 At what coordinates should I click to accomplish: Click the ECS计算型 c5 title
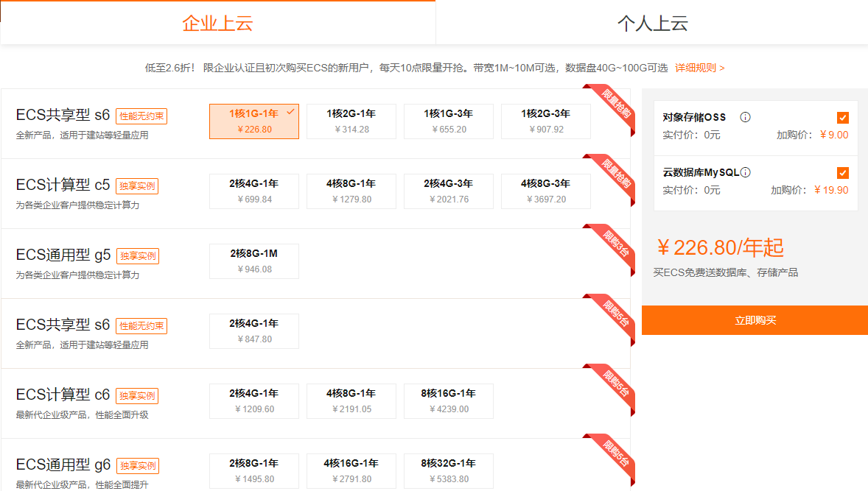(x=63, y=185)
